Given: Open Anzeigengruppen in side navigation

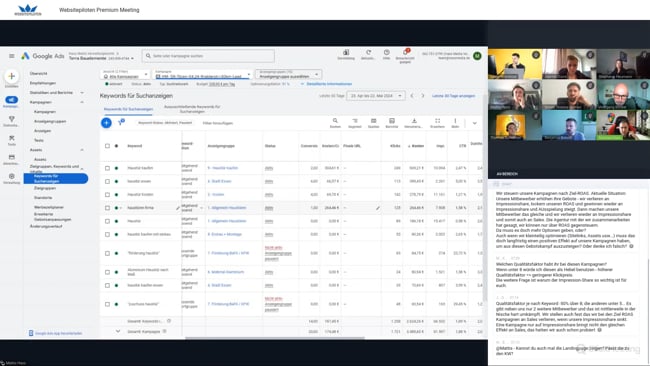Looking at the screenshot, I should click(50, 121).
